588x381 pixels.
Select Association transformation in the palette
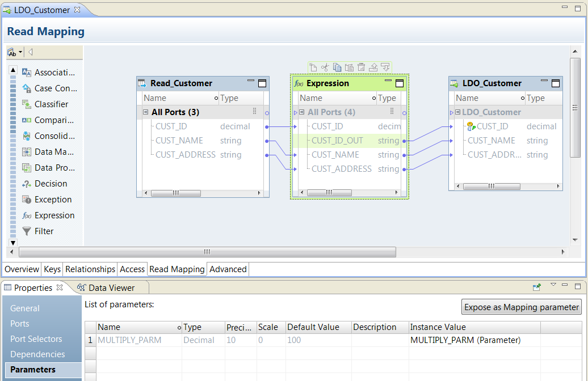pos(49,73)
